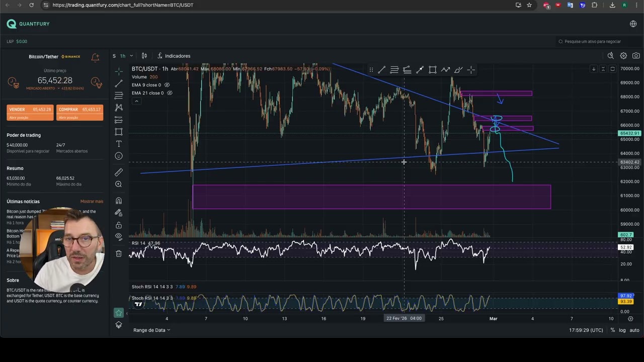Select the rectangle shape tool in left toolbar
Image resolution: width=644 pixels, height=362 pixels.
click(119, 132)
